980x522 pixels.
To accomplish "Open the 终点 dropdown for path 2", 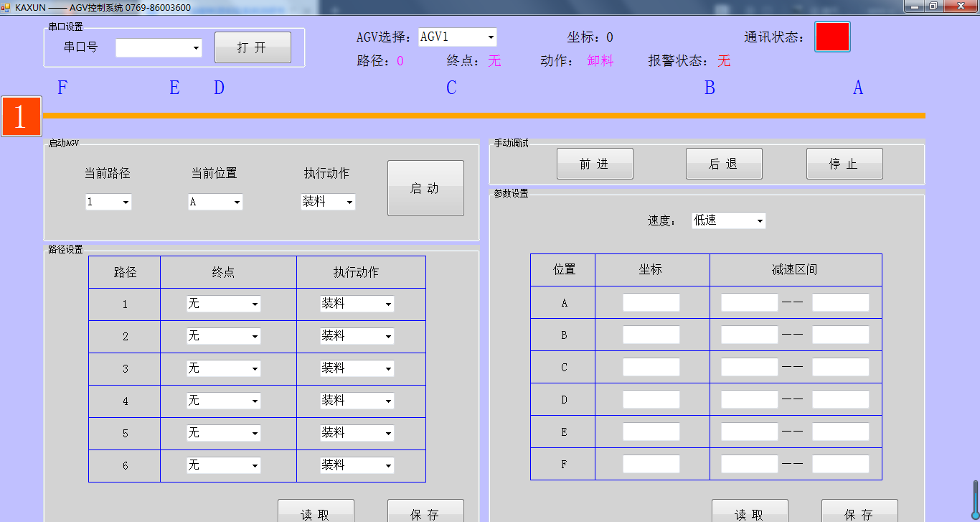I will pyautogui.click(x=224, y=336).
